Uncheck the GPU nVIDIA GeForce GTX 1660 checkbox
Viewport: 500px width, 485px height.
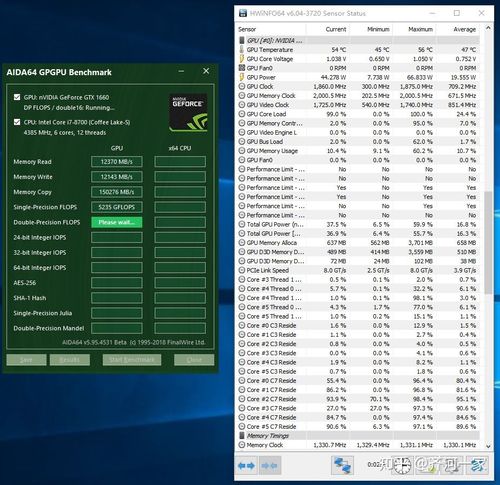[x=17, y=97]
